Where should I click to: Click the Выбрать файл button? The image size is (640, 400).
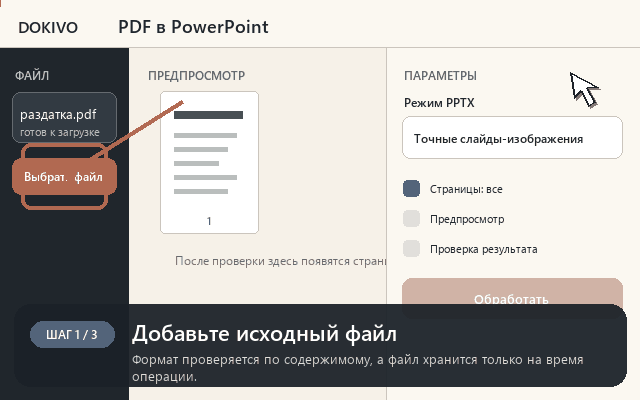click(64, 177)
